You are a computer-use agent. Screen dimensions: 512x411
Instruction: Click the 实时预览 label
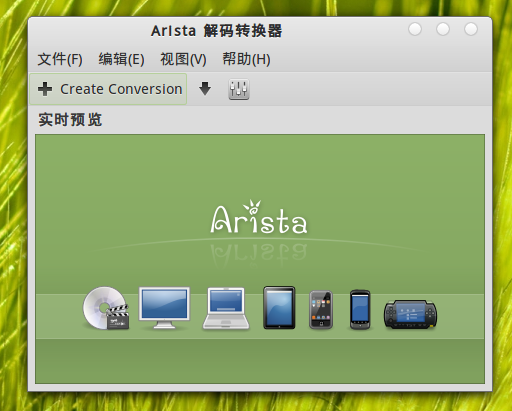coord(70,119)
